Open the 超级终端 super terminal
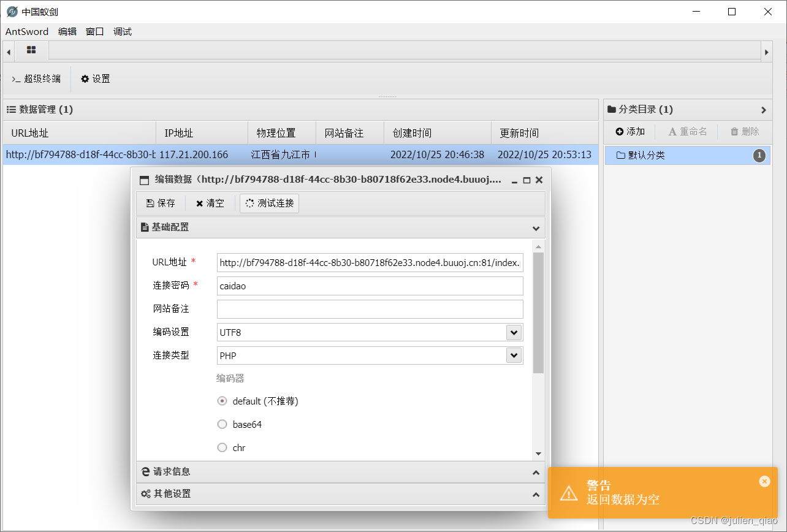787x532 pixels. 36,78
